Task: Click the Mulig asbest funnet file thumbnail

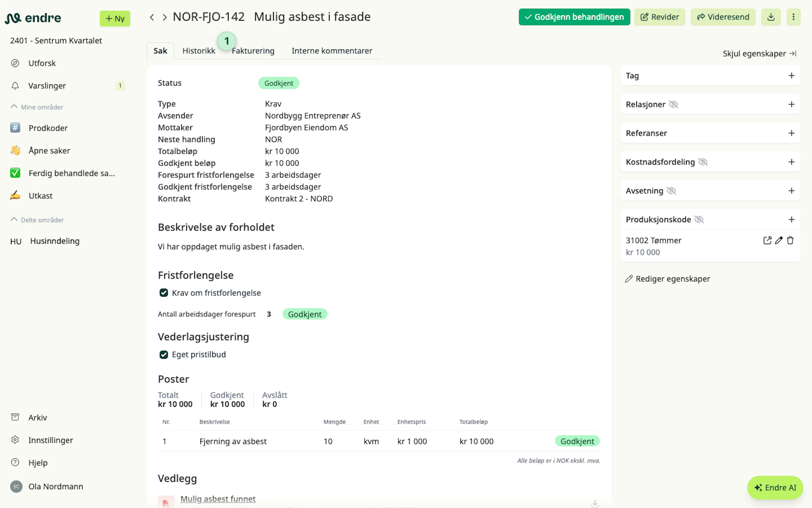Action: click(x=166, y=502)
